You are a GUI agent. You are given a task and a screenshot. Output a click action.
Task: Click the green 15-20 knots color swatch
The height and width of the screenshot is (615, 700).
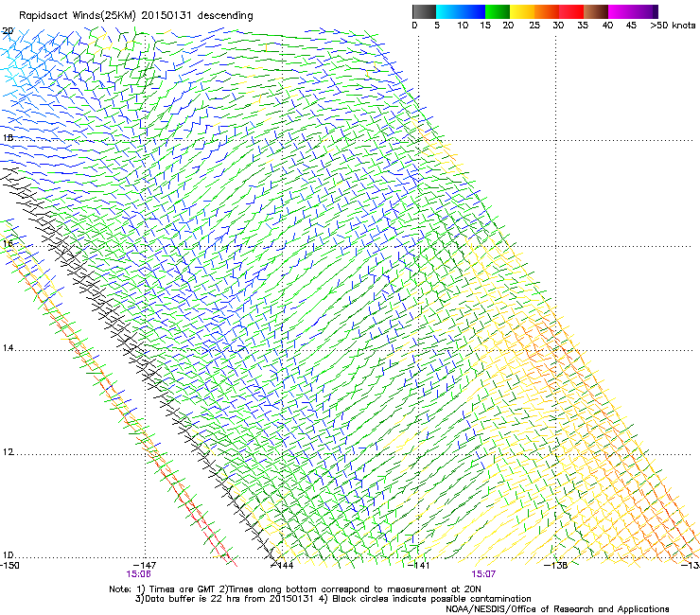coord(498,11)
